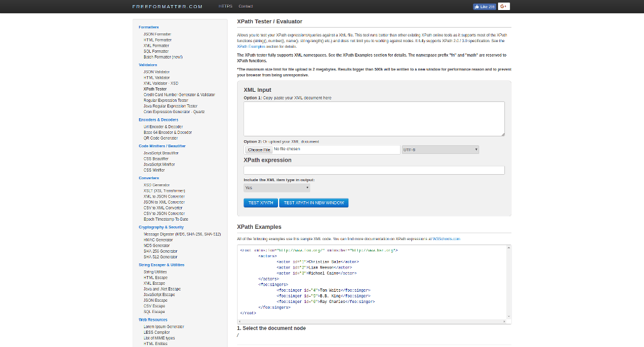Select XPath Tester in sidebar

[x=155, y=89]
